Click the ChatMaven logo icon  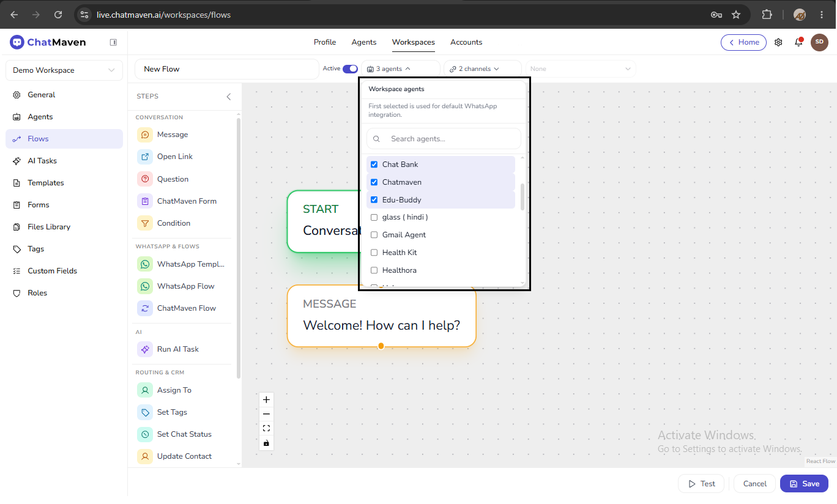pos(17,42)
